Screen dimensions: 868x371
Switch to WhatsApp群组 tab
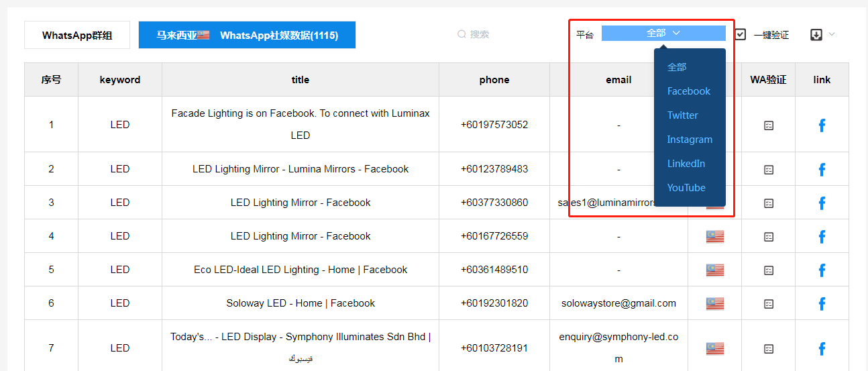77,36
